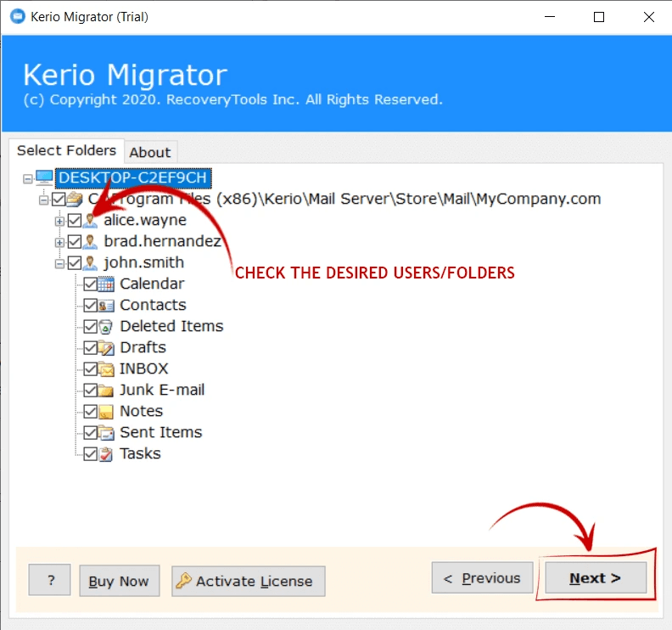Click the Kerio Migrator app icon in title bar
The height and width of the screenshot is (630, 672).
tap(18, 16)
